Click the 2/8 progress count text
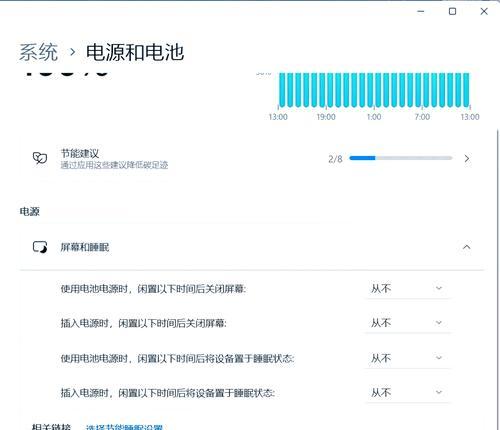This screenshot has width=500, height=430. tap(335, 159)
